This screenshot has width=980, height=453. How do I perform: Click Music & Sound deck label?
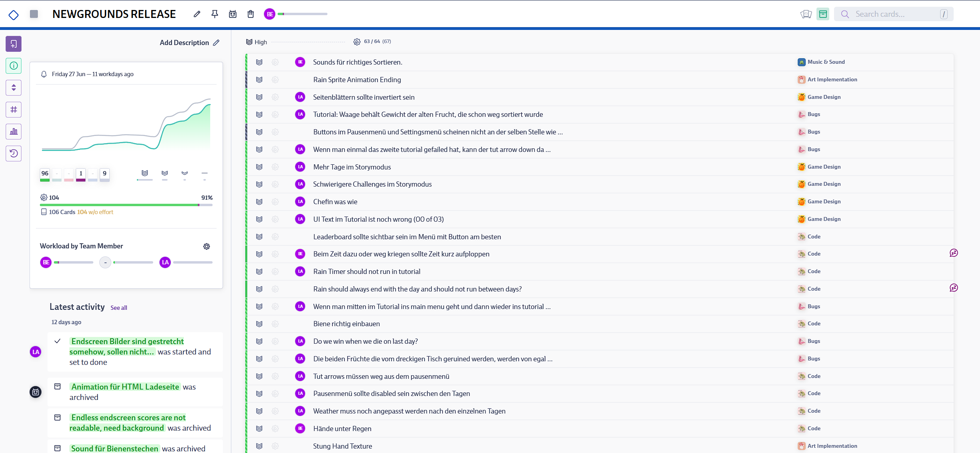(x=821, y=62)
